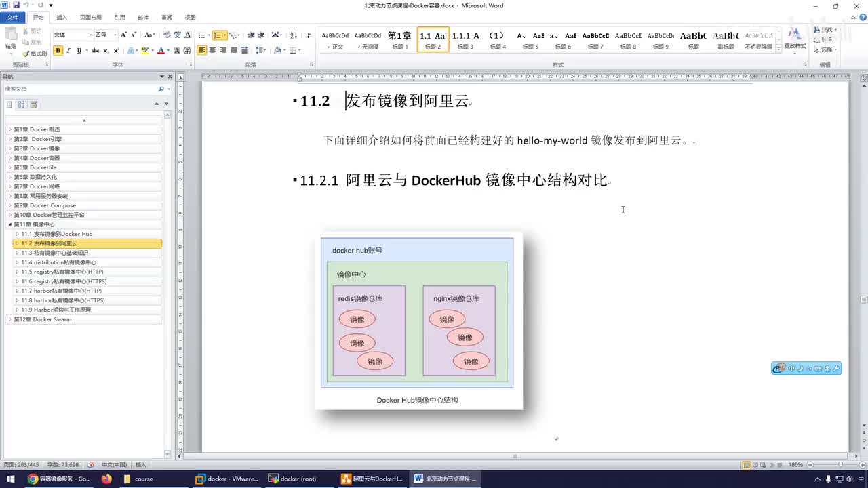
Task: Toggle numbered list formatting
Action: click(217, 35)
